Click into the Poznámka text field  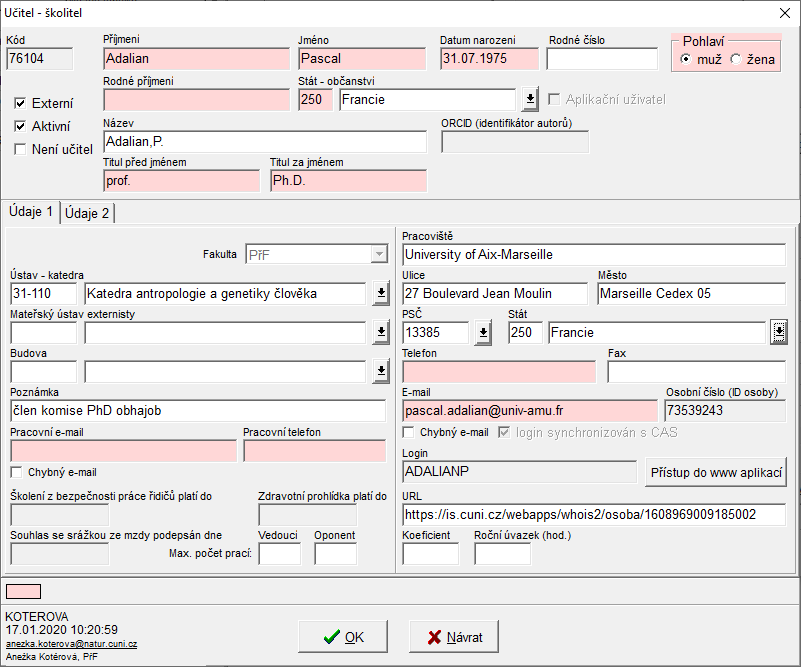pyautogui.click(x=197, y=410)
